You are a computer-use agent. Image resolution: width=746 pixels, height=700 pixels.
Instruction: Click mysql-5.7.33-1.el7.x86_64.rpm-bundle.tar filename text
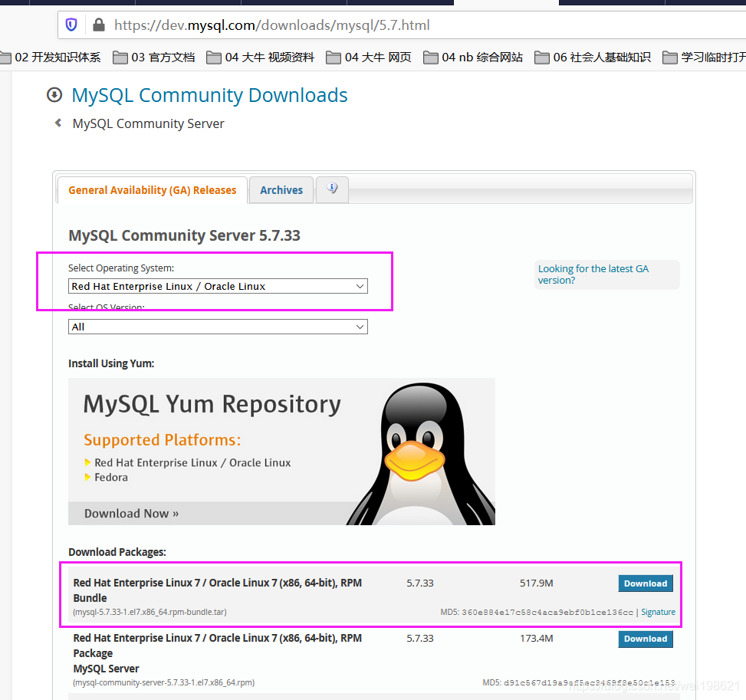point(150,612)
